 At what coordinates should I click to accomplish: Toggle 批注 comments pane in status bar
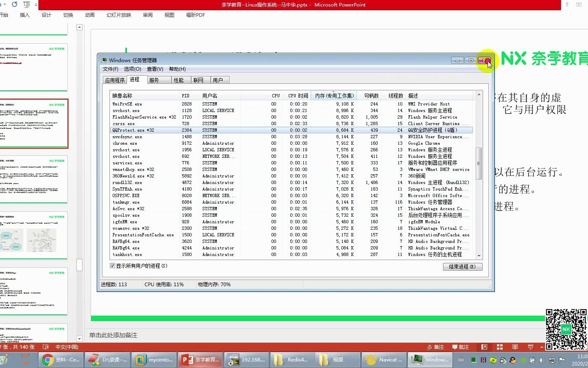coord(460,347)
